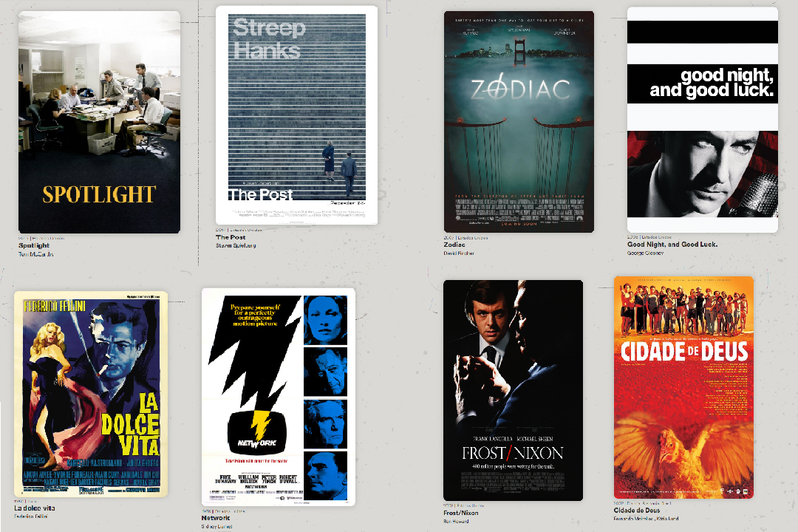Viewport: 798px width, 532px height.
Task: Click director name David Fincher
Action: click(x=459, y=253)
